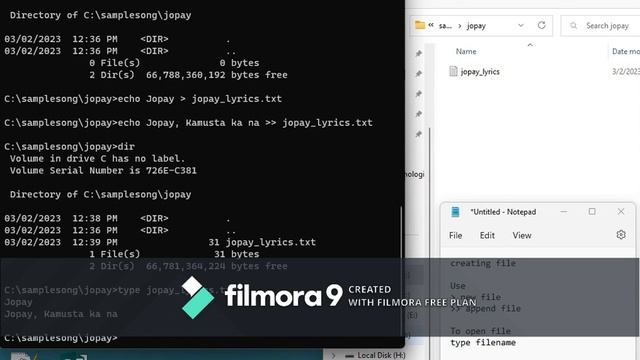Click the sa... breadcrumb in address bar

tap(445, 26)
